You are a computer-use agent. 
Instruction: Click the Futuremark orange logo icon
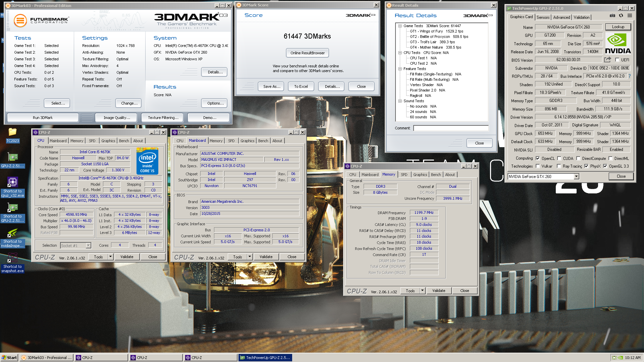20,20
